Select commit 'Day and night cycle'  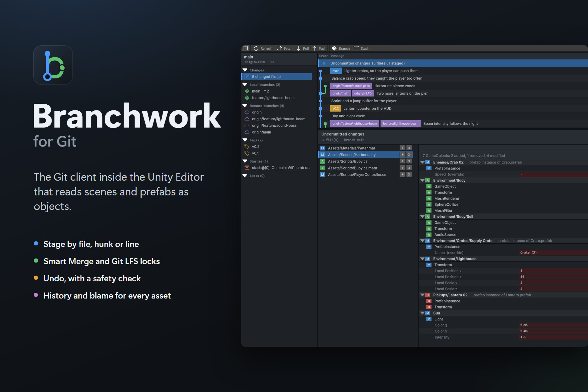[453, 116]
